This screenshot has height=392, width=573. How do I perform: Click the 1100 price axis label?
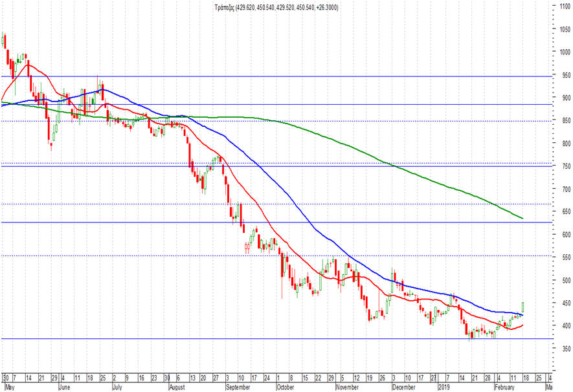pyautogui.click(x=565, y=6)
